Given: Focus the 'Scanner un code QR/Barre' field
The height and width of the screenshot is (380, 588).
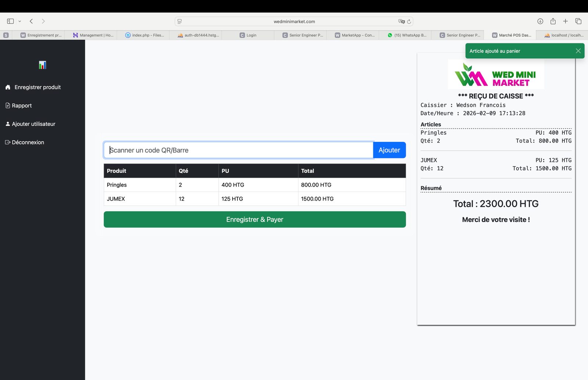Looking at the screenshot, I should pos(238,150).
